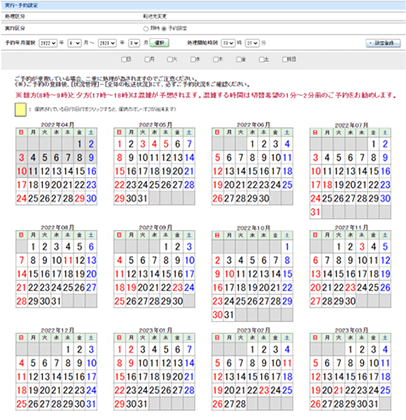
Task: Tick the 土 (Saturday) weekday checkbox
Action: (262, 59)
